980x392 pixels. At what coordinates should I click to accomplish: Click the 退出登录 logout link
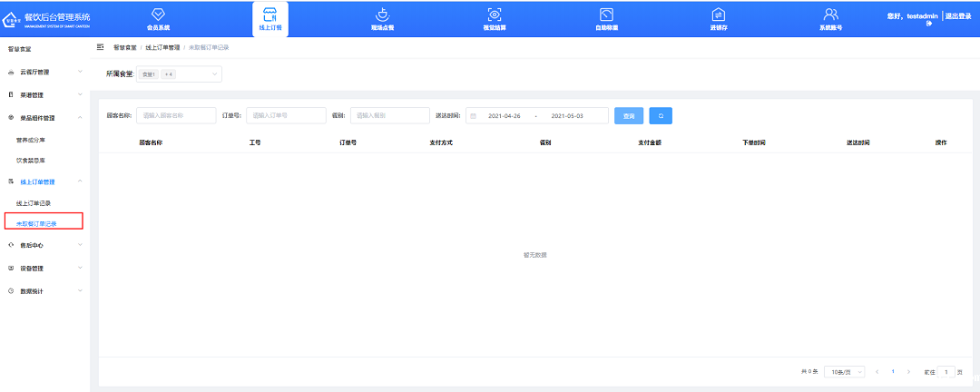coord(961,16)
